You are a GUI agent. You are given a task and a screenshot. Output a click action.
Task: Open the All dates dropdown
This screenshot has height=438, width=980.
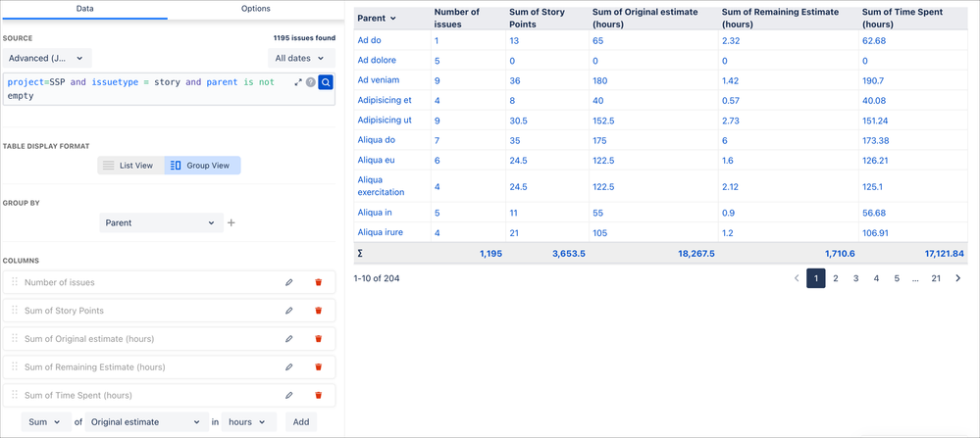pyautogui.click(x=301, y=58)
